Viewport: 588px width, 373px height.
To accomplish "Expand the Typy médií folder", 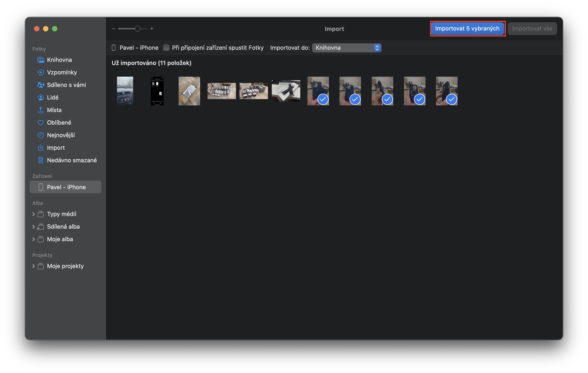I will pyautogui.click(x=33, y=214).
